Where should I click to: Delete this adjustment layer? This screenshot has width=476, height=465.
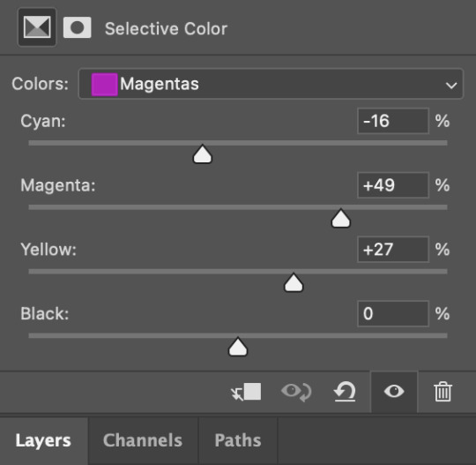pos(443,392)
